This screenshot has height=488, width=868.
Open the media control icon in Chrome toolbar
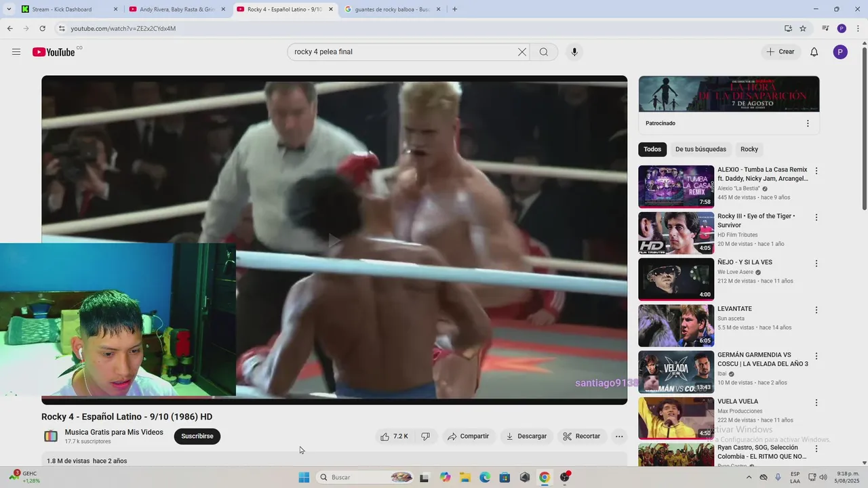coord(825,28)
